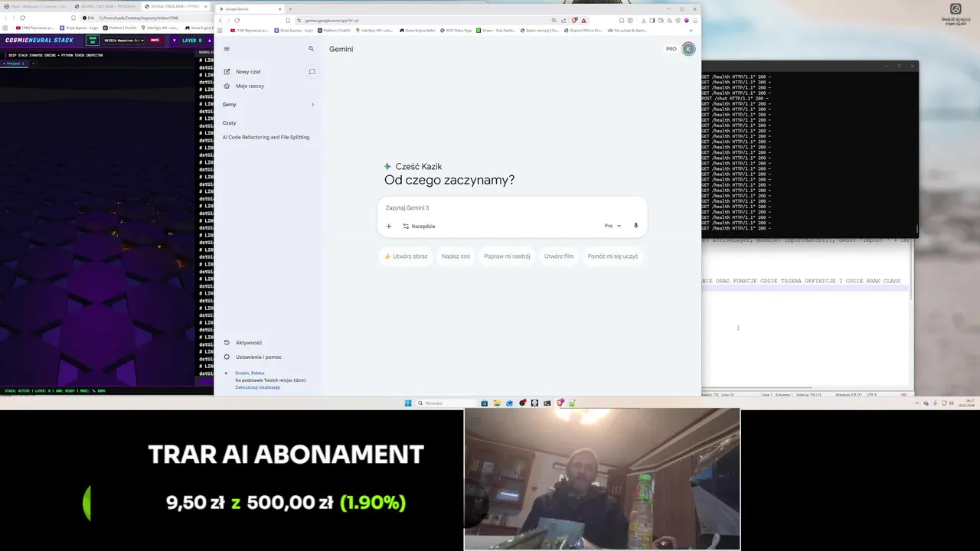Open a new tab in Gemini browser window
This screenshot has width=980, height=551.
[290, 9]
